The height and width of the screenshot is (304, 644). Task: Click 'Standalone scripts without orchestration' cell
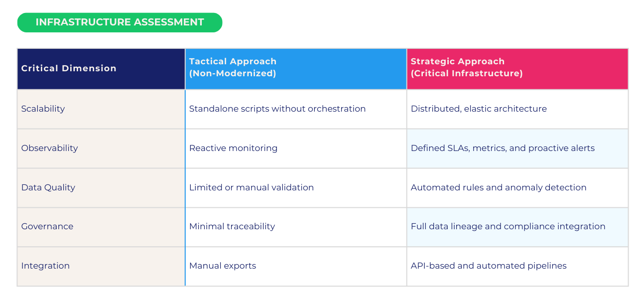277,109
